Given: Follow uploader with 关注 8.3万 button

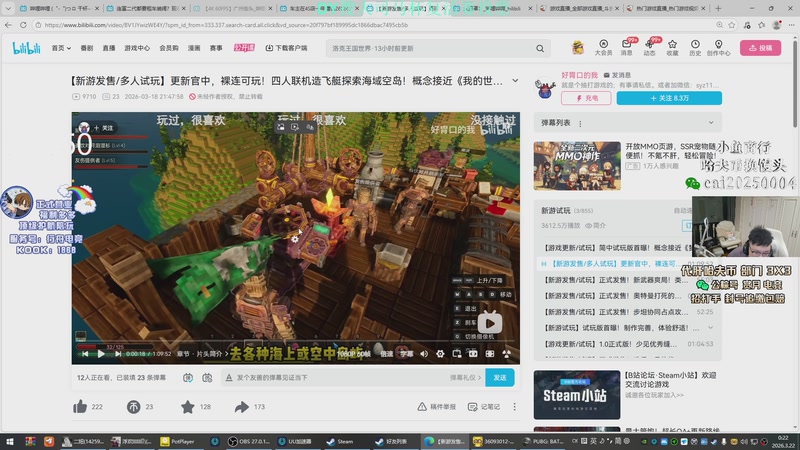Looking at the screenshot, I should [669, 98].
